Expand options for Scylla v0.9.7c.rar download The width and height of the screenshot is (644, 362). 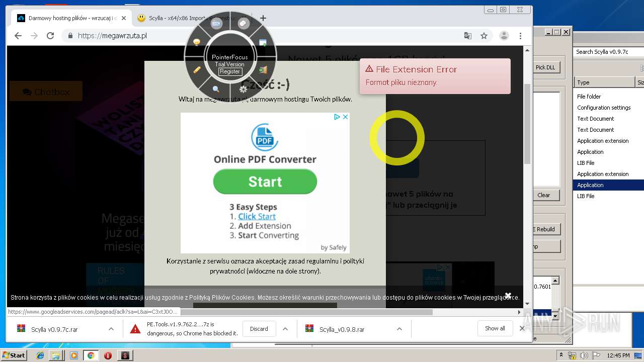point(111,329)
